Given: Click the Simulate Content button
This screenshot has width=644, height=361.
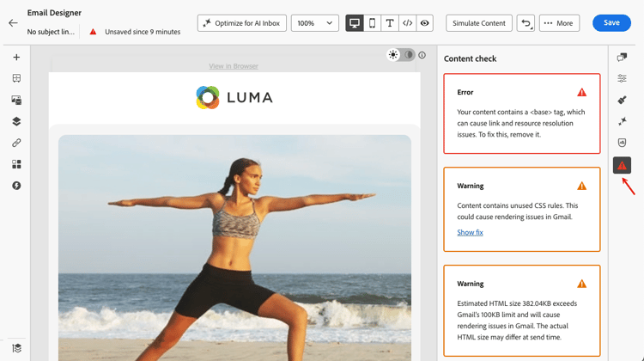Looking at the screenshot, I should pos(479,23).
